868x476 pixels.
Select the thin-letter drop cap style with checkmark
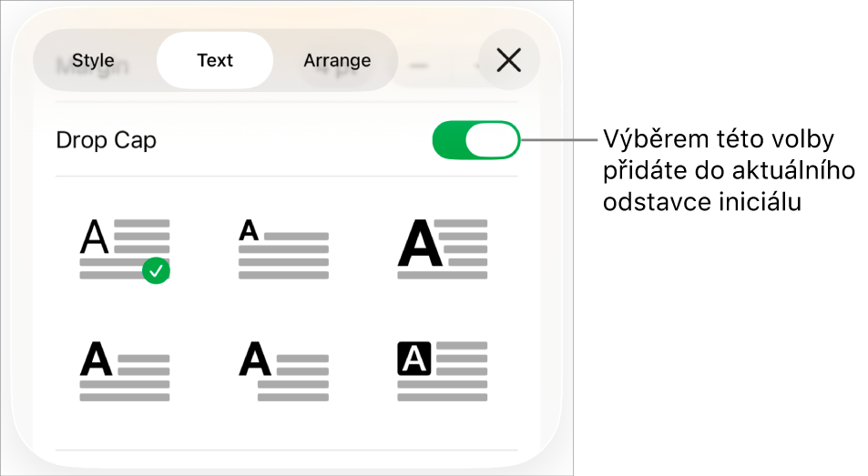pyautogui.click(x=124, y=248)
